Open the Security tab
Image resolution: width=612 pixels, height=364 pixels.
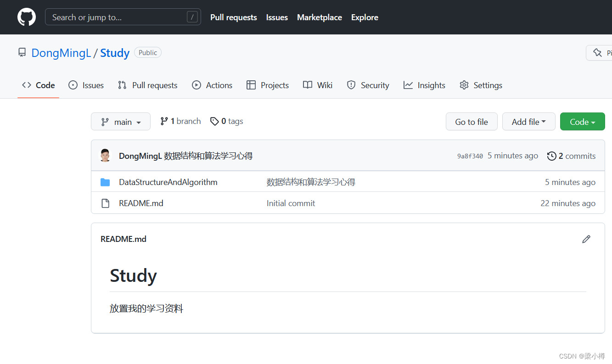tap(368, 85)
